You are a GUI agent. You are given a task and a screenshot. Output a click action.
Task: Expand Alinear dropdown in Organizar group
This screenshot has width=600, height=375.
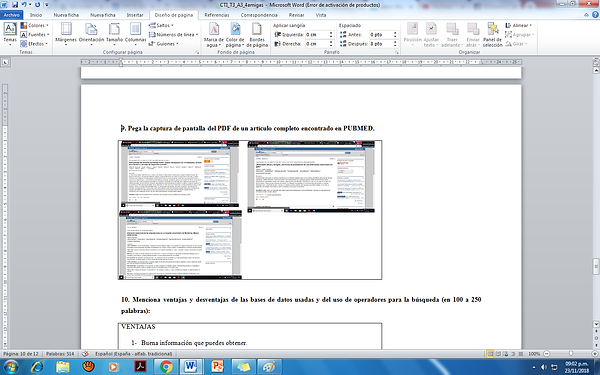[518, 25]
